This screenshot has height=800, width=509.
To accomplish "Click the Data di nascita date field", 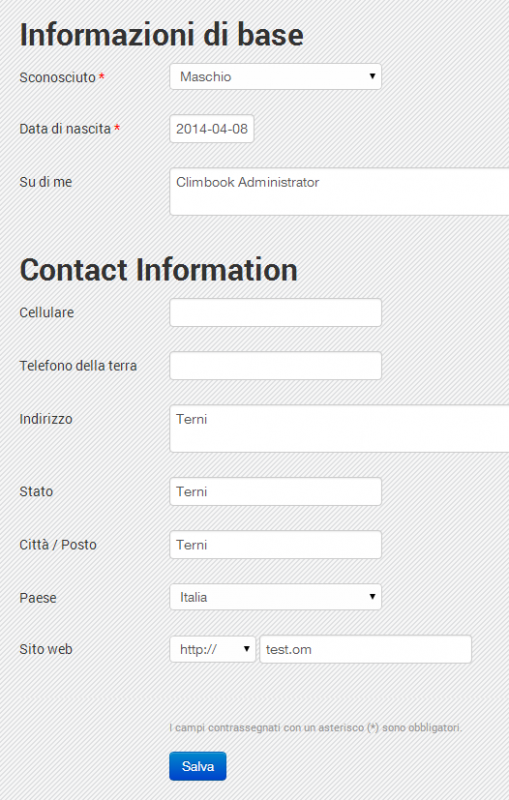I will tap(212, 129).
